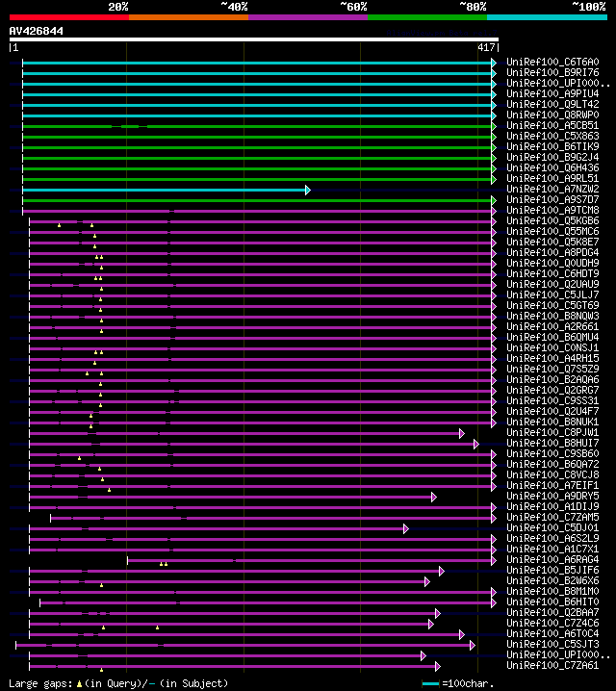Select the UniRef100_A8PDG4 label

pyautogui.click(x=552, y=252)
